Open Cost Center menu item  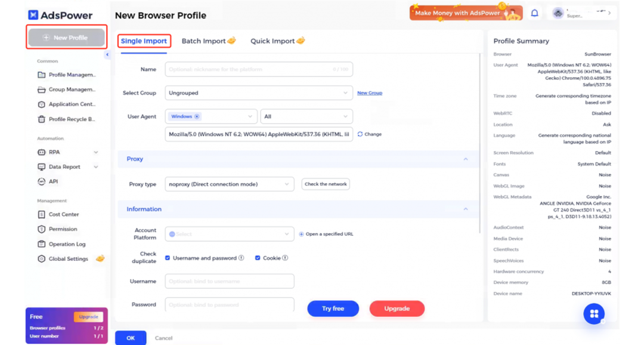click(x=64, y=214)
